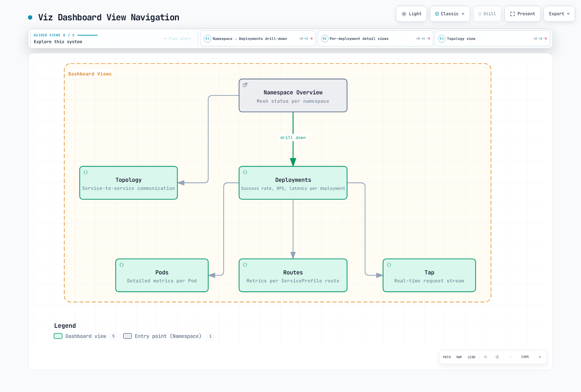Click the Present button

[x=523, y=14]
